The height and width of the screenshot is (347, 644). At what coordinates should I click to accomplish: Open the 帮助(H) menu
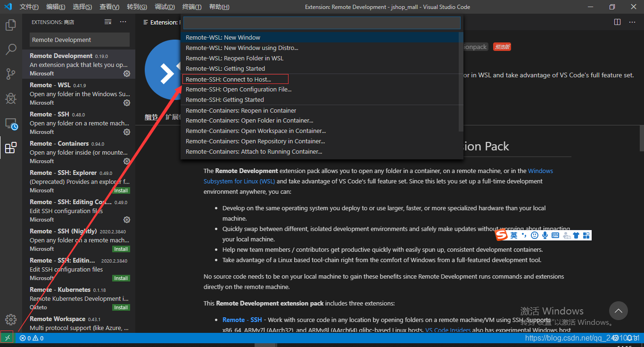(219, 7)
